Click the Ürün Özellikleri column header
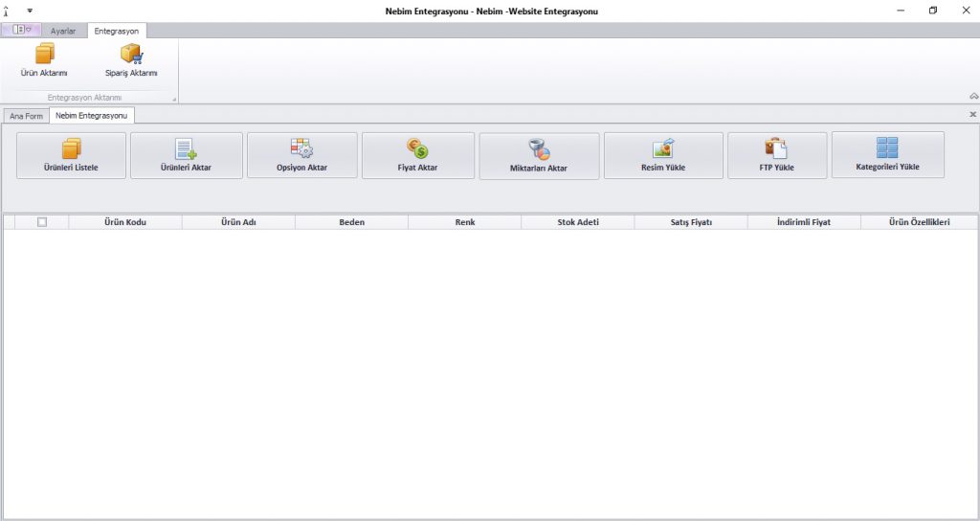The width and height of the screenshot is (980, 521). click(920, 222)
